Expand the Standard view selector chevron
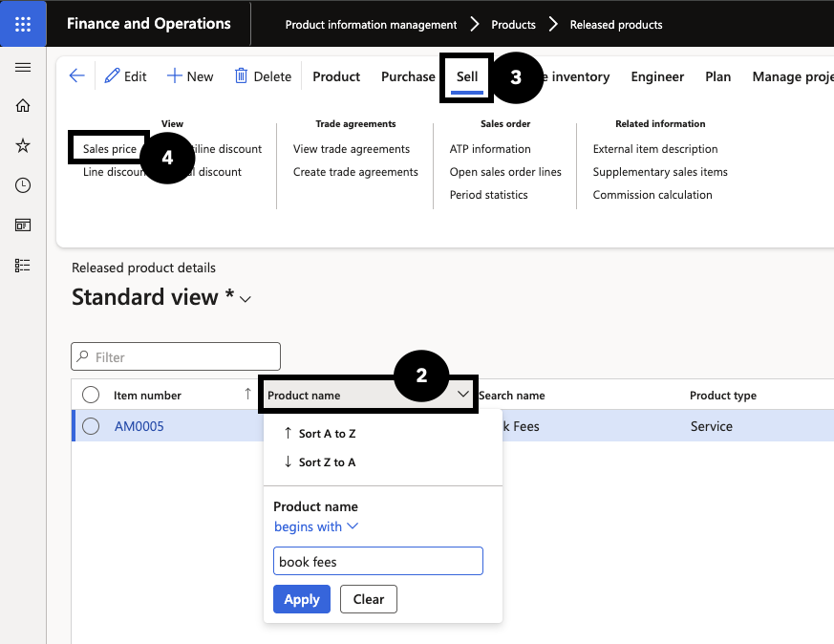 [246, 299]
